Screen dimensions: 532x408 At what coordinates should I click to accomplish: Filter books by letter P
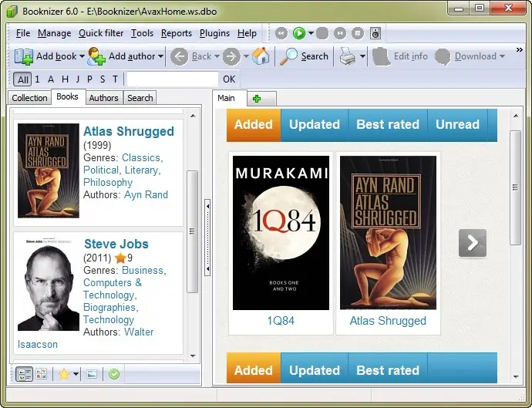pyautogui.click(x=89, y=79)
